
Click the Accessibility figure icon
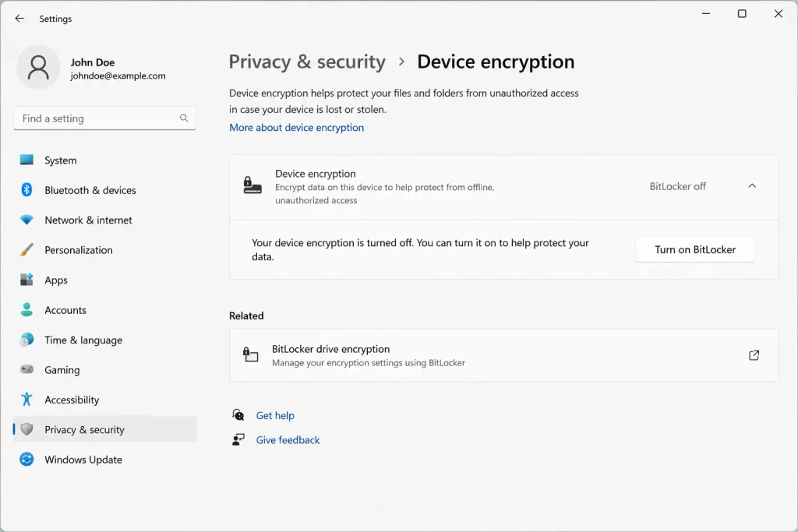pyautogui.click(x=26, y=400)
